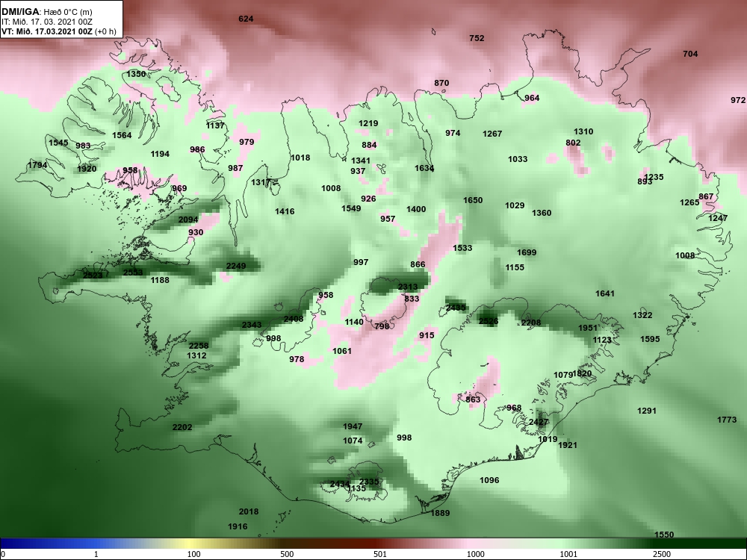
Task: Click the 1322 height value
Action: 642,315
